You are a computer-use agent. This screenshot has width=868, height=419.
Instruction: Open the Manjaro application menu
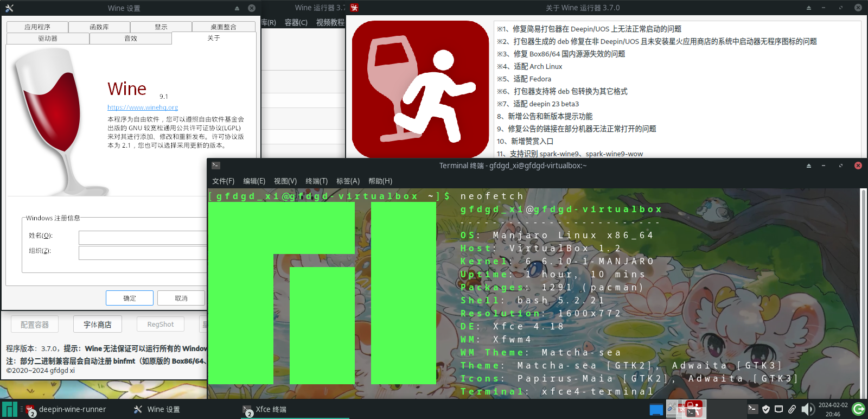pyautogui.click(x=9, y=409)
